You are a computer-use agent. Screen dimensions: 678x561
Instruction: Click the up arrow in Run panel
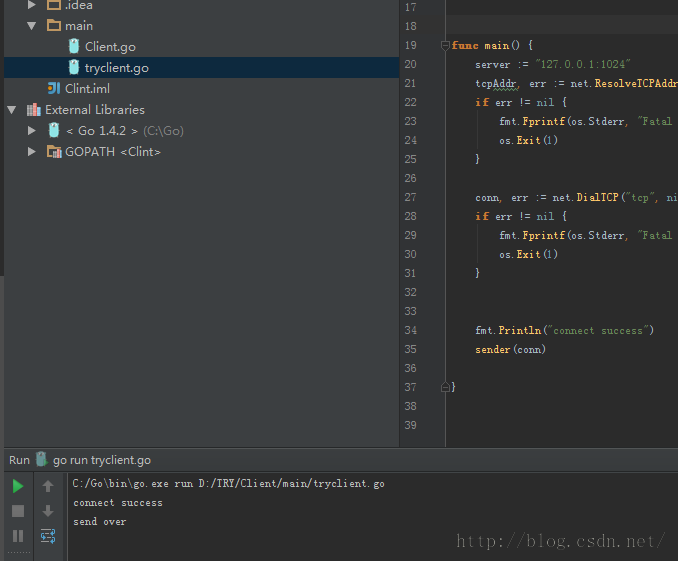[48, 486]
